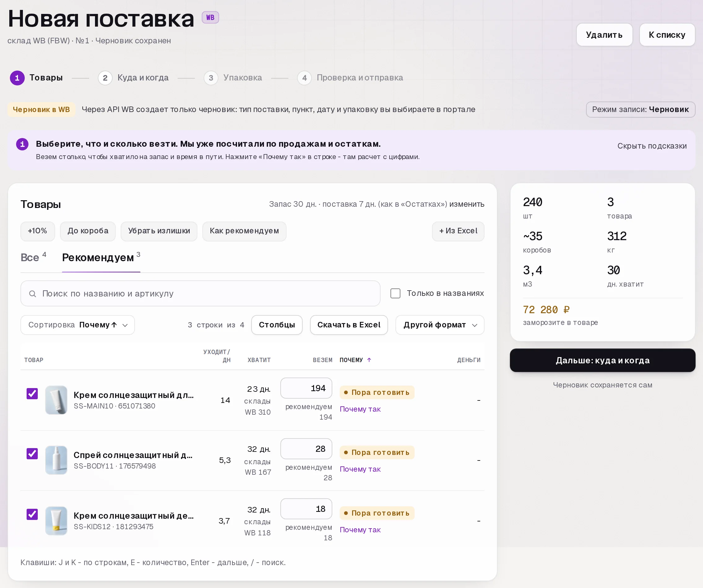Focus the search by name and article field
Image resolution: width=703 pixels, height=588 pixels.
pos(201,294)
